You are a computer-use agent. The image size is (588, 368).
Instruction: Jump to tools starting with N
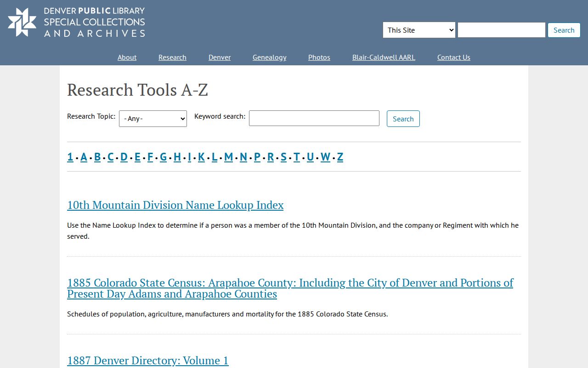pyautogui.click(x=243, y=157)
